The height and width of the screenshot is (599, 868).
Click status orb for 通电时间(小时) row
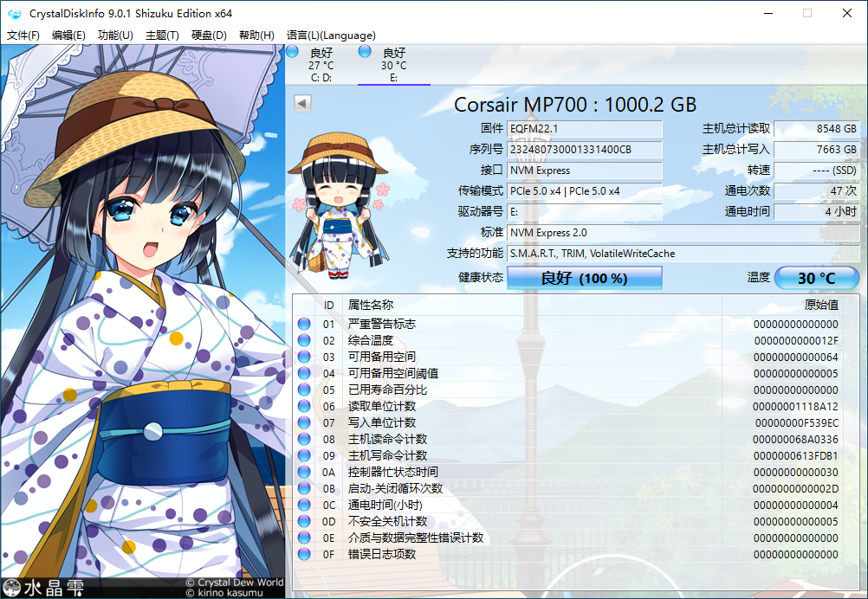(304, 505)
